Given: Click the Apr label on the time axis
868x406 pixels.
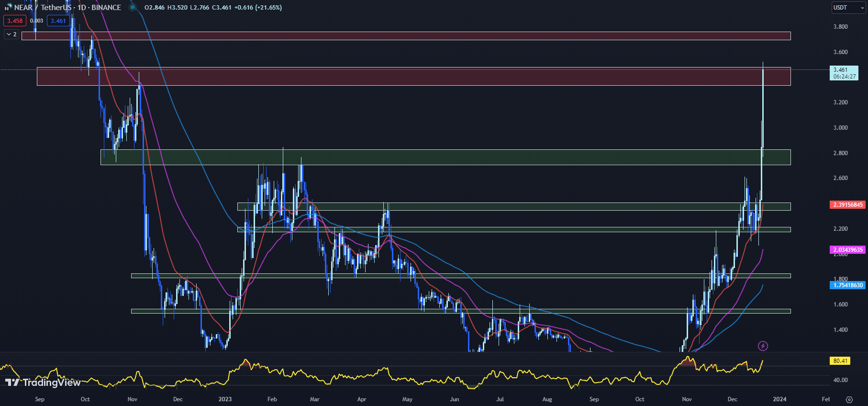Looking at the screenshot, I should [x=361, y=399].
